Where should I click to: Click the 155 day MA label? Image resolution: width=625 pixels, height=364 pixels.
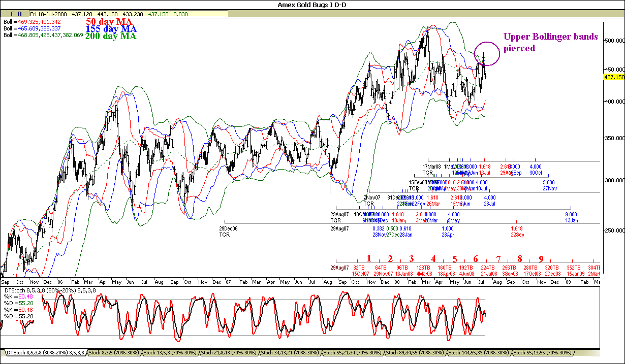pos(111,29)
